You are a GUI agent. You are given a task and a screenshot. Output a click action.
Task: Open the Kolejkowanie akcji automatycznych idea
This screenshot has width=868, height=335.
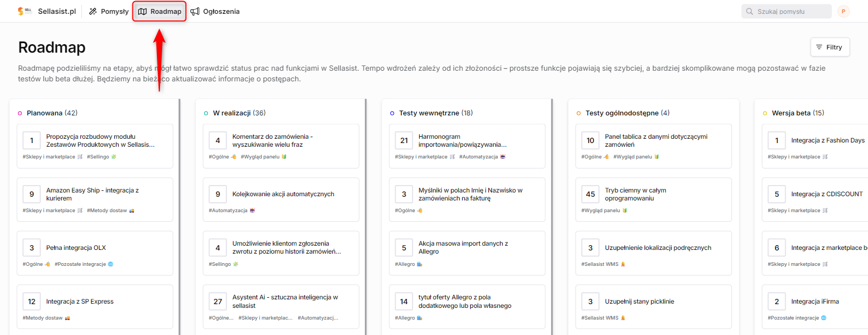[281, 199]
